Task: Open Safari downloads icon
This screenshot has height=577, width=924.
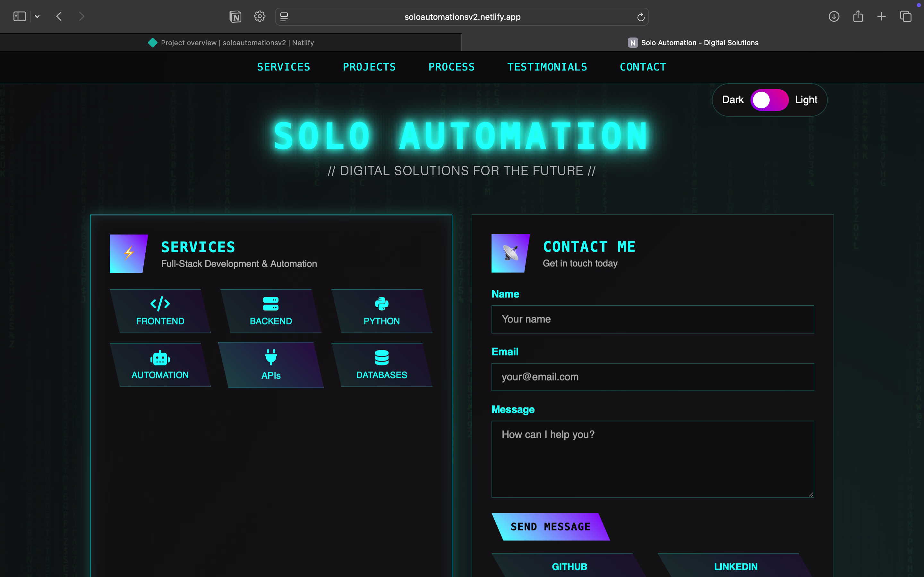Action: pos(834,16)
